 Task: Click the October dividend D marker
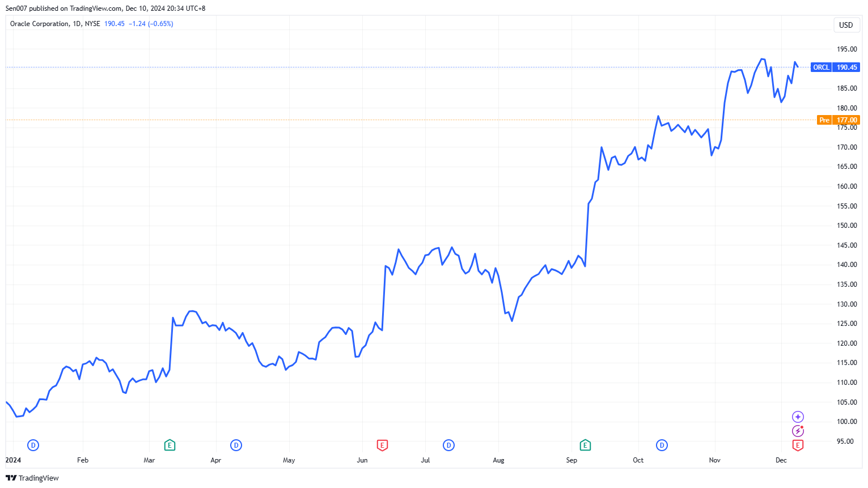662,445
